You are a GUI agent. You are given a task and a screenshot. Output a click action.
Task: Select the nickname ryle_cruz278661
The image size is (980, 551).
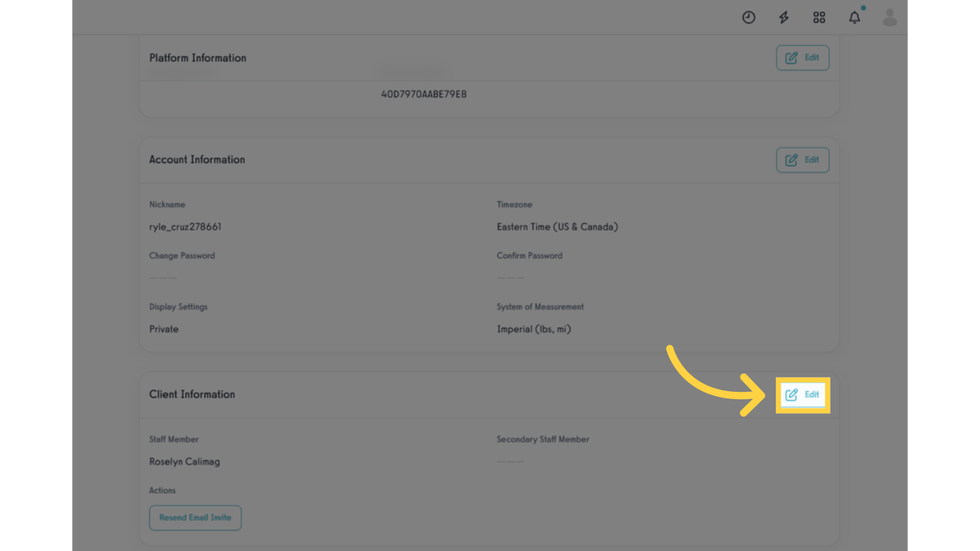(x=185, y=227)
